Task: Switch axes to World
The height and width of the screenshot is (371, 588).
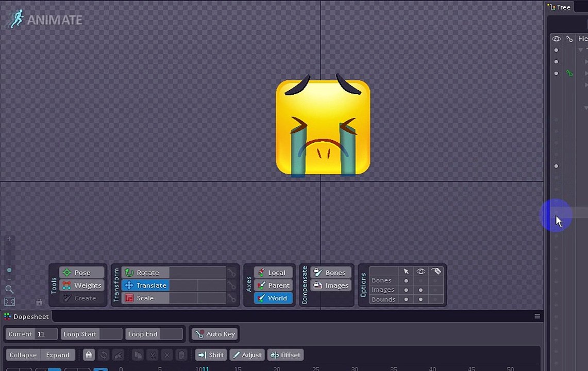Action: coord(273,298)
